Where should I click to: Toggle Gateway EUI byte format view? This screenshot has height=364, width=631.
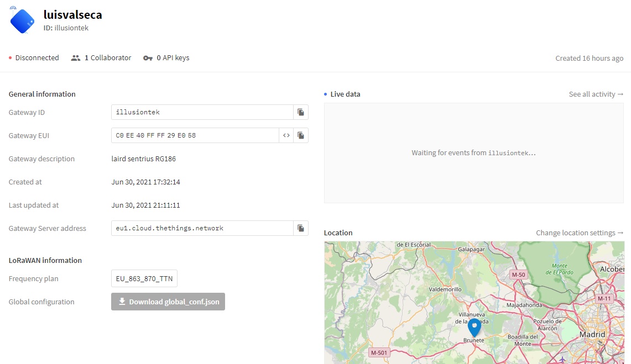[286, 135]
